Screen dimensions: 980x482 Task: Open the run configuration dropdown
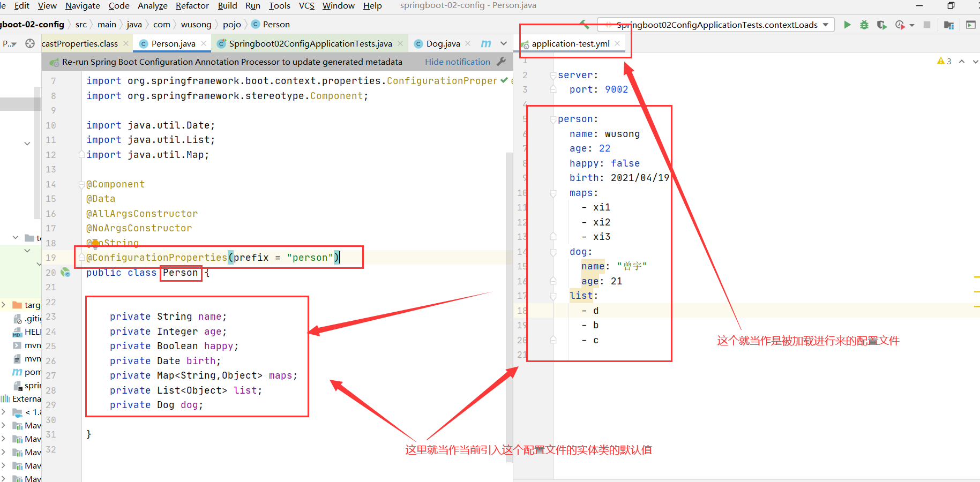[x=716, y=25]
